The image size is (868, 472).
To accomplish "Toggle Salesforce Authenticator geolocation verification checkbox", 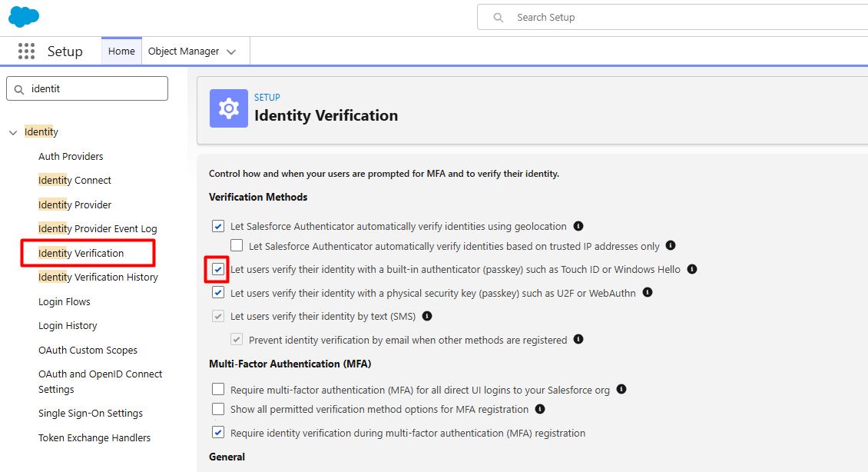I will click(218, 226).
